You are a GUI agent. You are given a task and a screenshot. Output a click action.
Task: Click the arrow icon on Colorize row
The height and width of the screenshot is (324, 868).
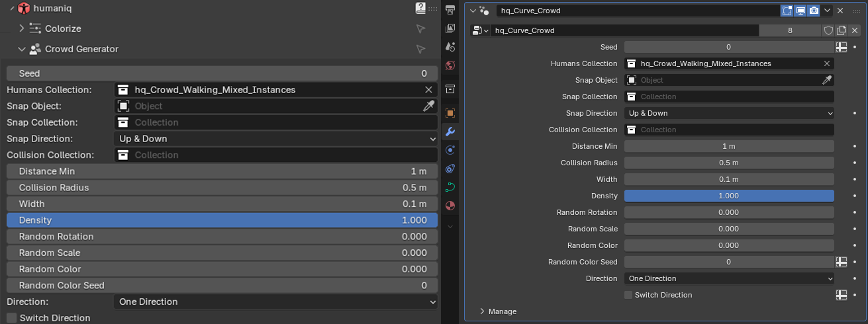pyautogui.click(x=420, y=29)
